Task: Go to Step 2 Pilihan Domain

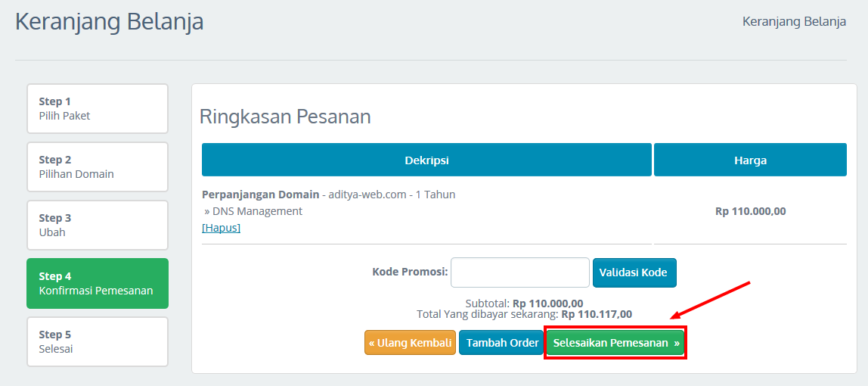Action: (97, 167)
